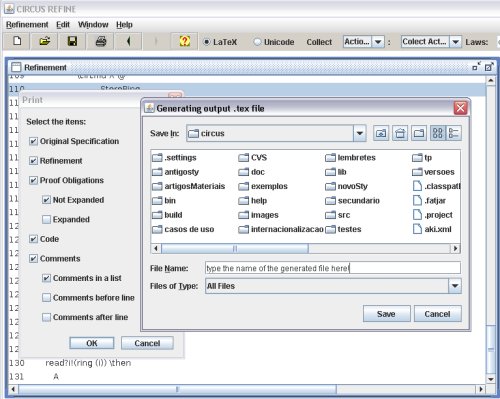Select the images folder
This screenshot has height=399, width=500.
[258, 215]
